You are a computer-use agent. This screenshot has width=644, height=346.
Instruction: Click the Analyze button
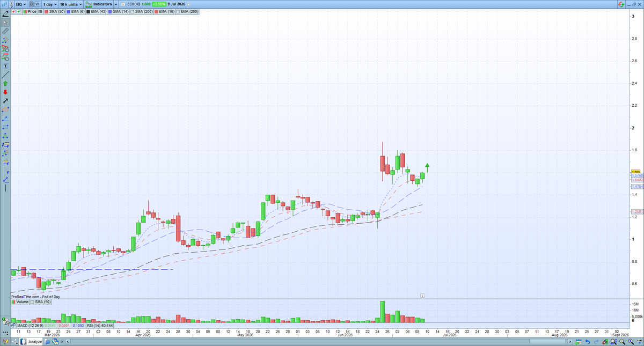click(31, 342)
